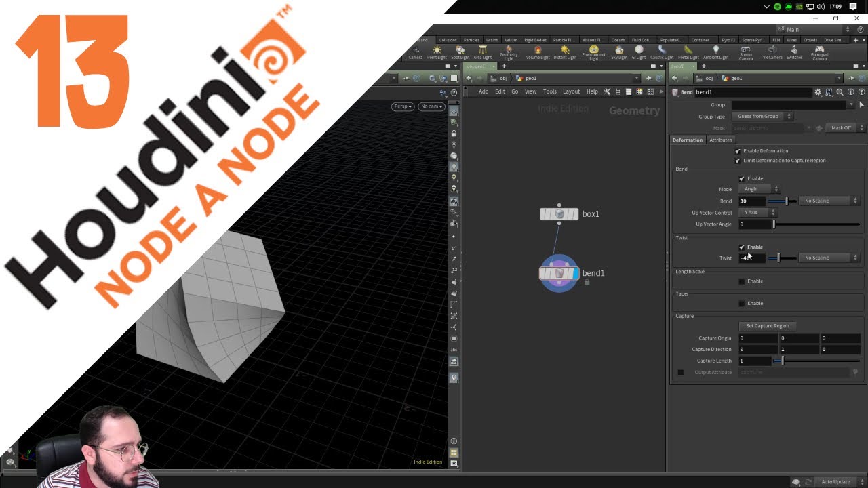Open the No cam camera menu

431,106
